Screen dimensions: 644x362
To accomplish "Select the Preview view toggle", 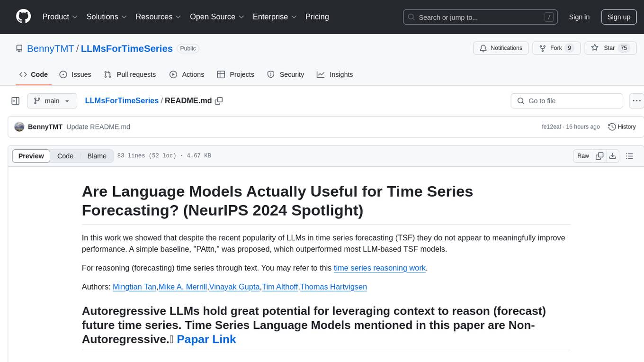I will [x=31, y=156].
